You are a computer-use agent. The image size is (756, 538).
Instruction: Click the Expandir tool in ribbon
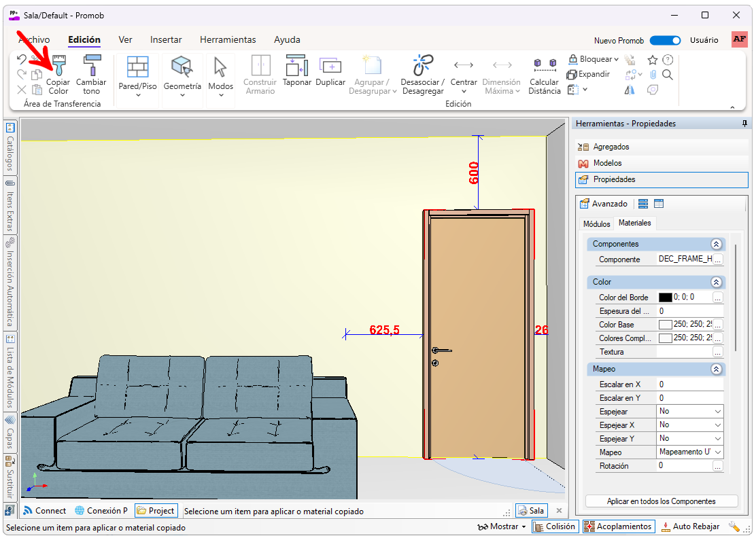[588, 74]
